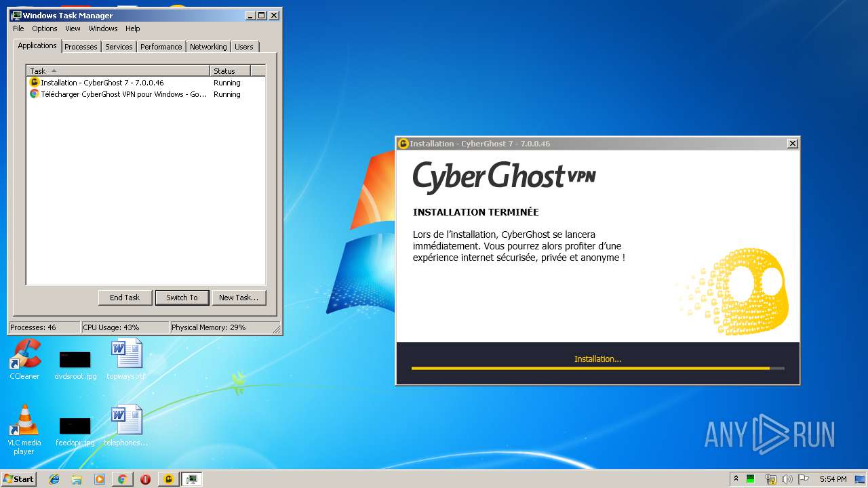Screen dimensions: 868x488
Task: Open the volume speaker tray icon
Action: [787, 479]
